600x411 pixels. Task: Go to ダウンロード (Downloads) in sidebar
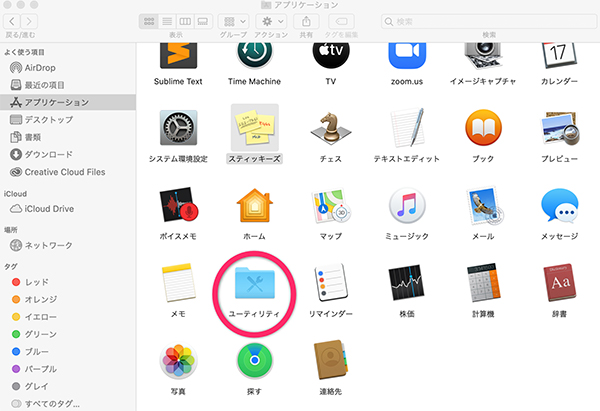tap(48, 154)
